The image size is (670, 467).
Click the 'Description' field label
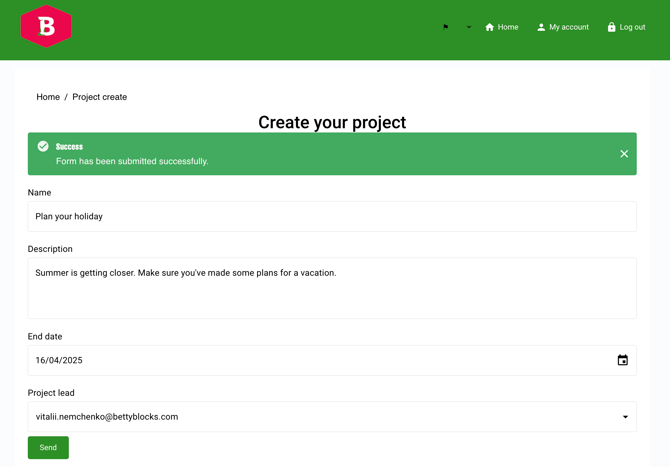[50, 249]
